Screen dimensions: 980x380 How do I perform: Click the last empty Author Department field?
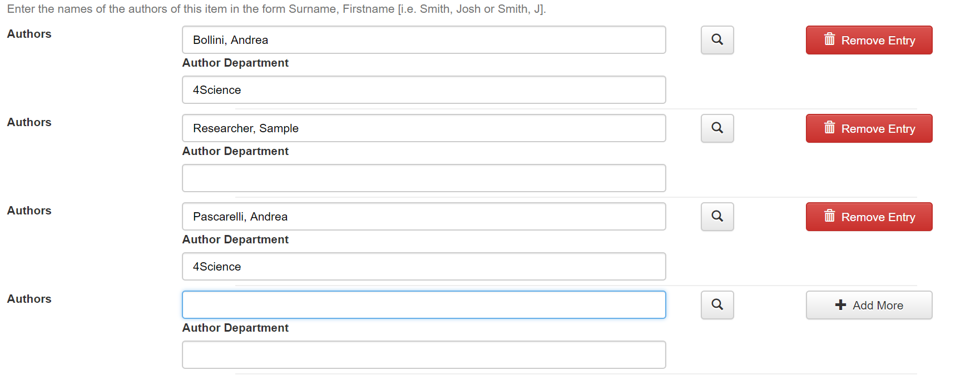424,355
